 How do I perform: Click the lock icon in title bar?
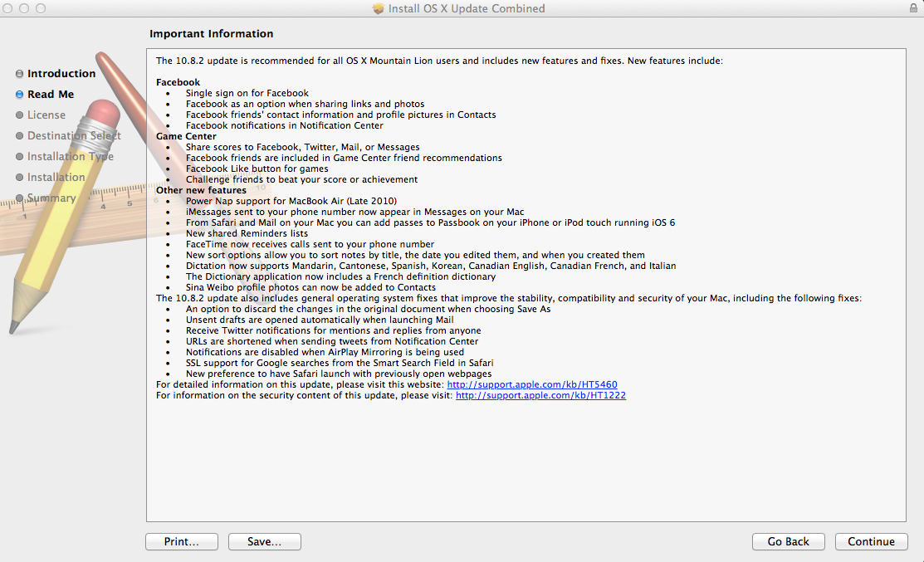coord(913,8)
